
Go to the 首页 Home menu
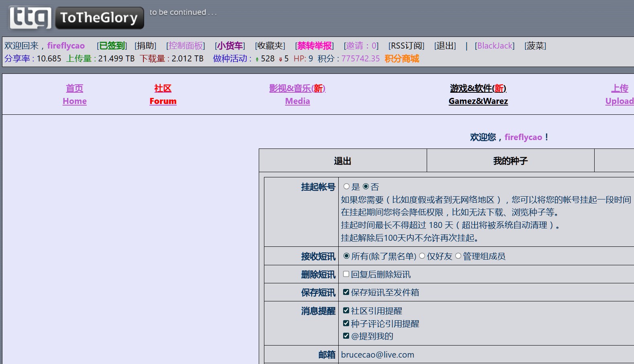[x=75, y=95]
